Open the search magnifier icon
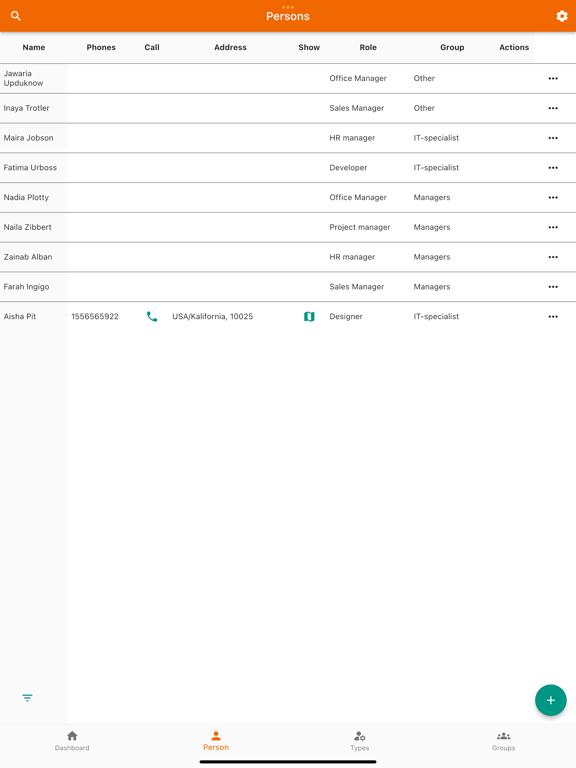 point(16,16)
